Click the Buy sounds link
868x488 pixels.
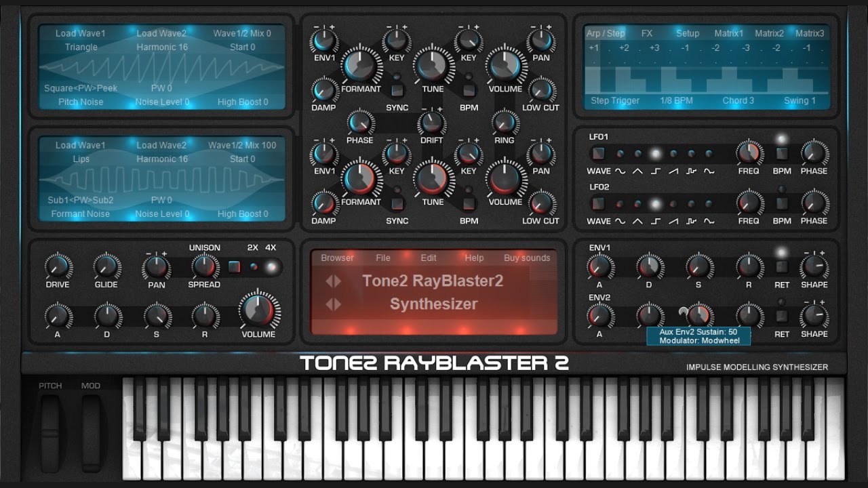[527, 258]
